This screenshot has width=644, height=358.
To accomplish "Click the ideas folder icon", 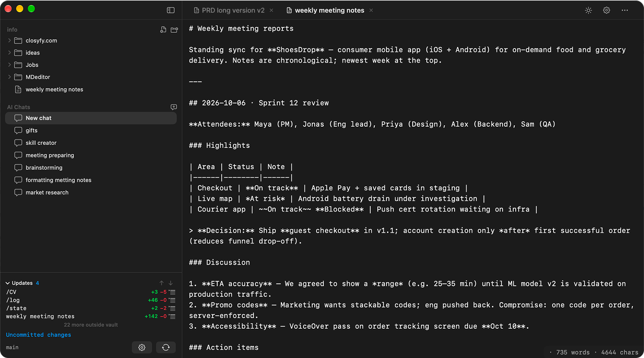I will 18,53.
